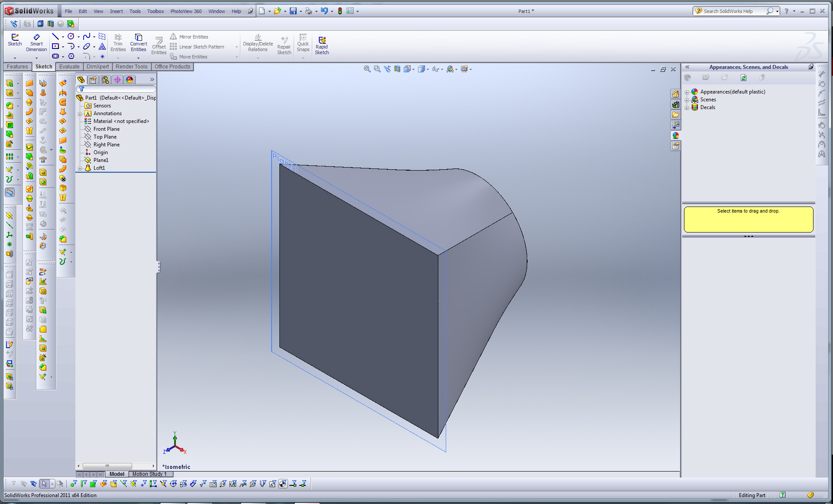
Task: Click the Rebuild traffic light icon
Action: click(x=340, y=11)
